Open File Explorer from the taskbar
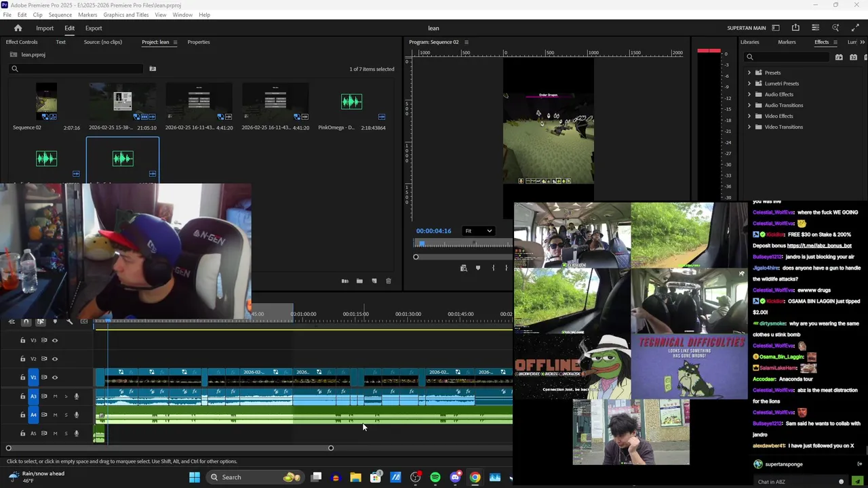Viewport: 868px width, 488px height. point(355,477)
